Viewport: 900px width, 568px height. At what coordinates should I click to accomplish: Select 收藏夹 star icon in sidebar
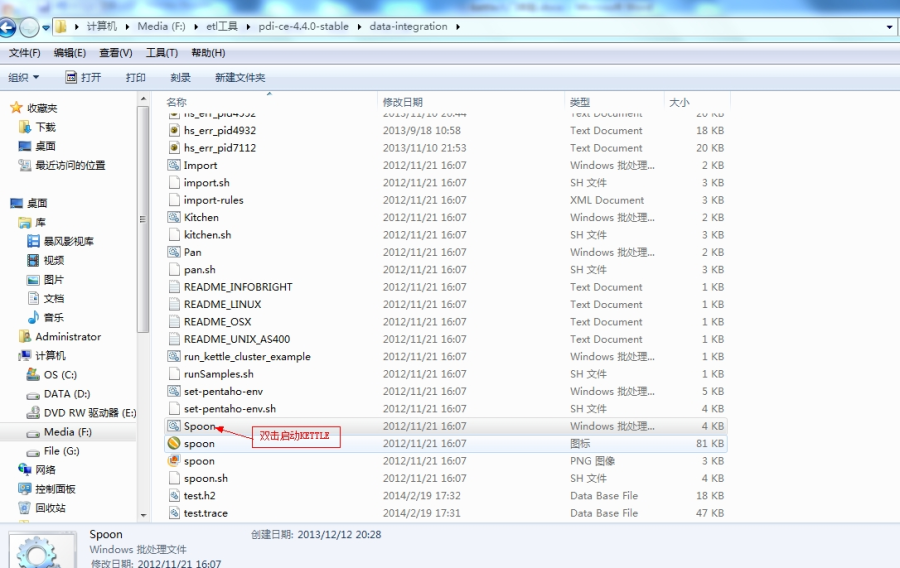pyautogui.click(x=16, y=108)
